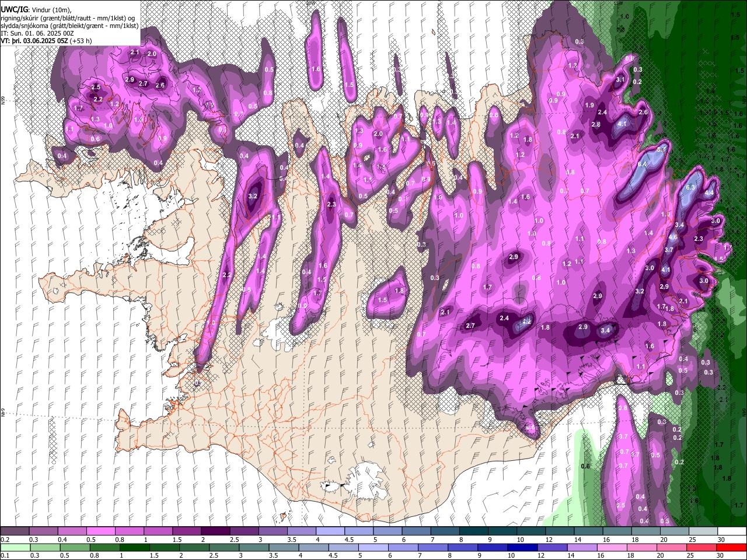Select upper-row legend swatch starting at 3.5
Viewport: 747px width, 560px height.
click(x=302, y=531)
